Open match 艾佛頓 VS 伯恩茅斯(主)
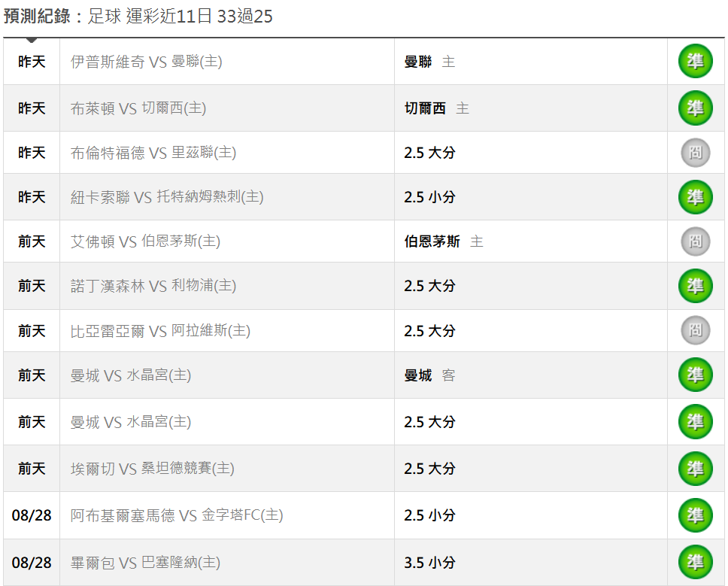This screenshot has height=586, width=728. pyautogui.click(x=145, y=241)
